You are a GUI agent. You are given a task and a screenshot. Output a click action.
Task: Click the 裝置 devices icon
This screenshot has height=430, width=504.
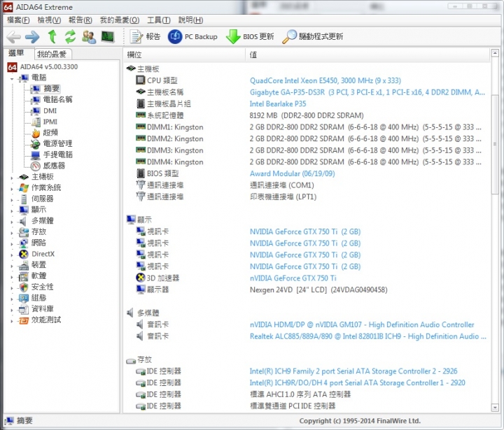coord(24,265)
